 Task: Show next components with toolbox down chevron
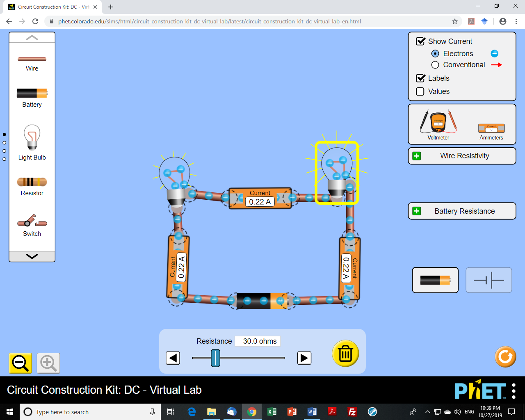point(32,256)
